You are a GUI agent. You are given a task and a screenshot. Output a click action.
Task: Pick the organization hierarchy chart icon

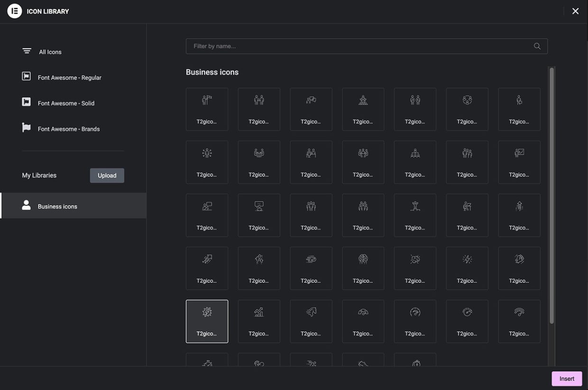415,162
